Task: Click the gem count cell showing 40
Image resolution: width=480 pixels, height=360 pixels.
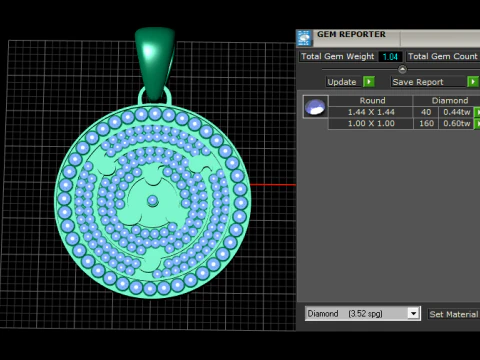Action: tap(426, 112)
